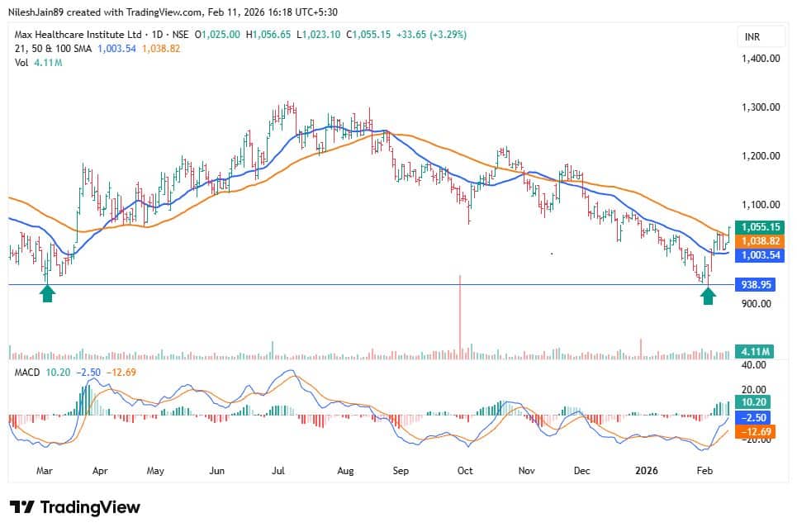Click the 40.00 MACD axis label
The width and height of the screenshot is (797, 532).
point(754,365)
